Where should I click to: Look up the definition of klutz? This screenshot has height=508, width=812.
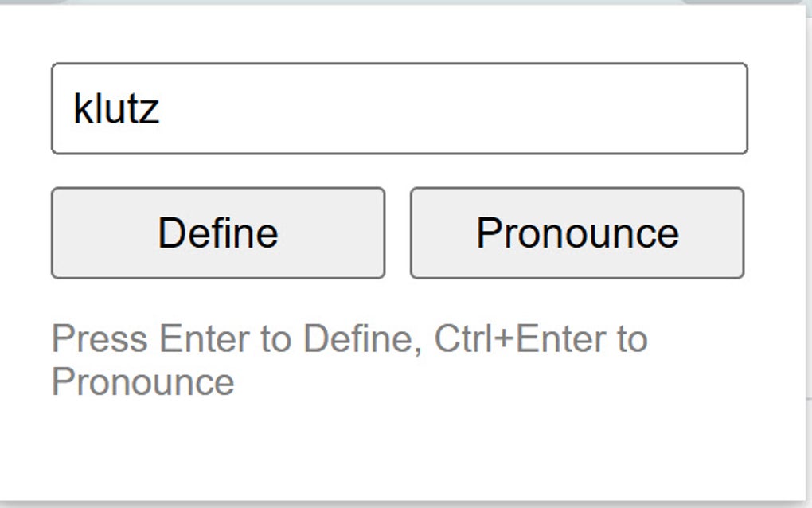217,233
